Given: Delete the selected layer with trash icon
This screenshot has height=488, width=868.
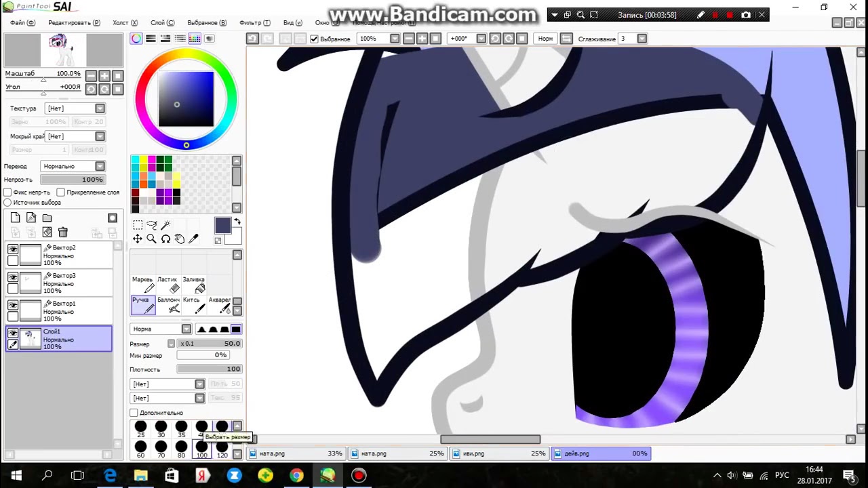Looking at the screenshot, I should click(x=63, y=232).
